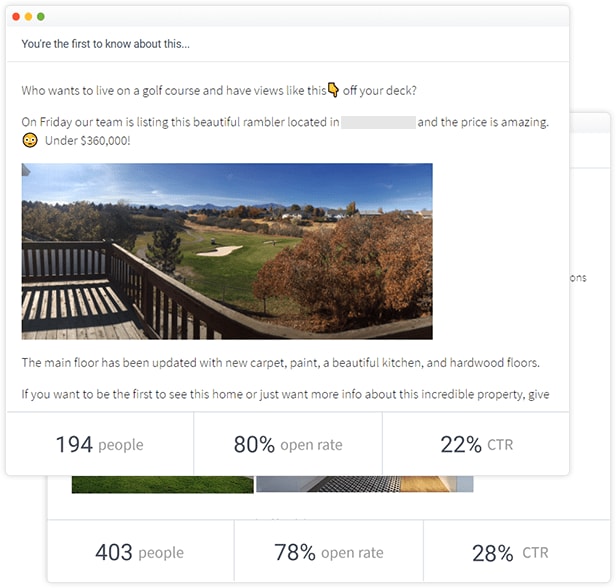This screenshot has width=616, height=588.
Task: Click the paragraph about the updated main floor
Action: pyautogui.click(x=280, y=362)
